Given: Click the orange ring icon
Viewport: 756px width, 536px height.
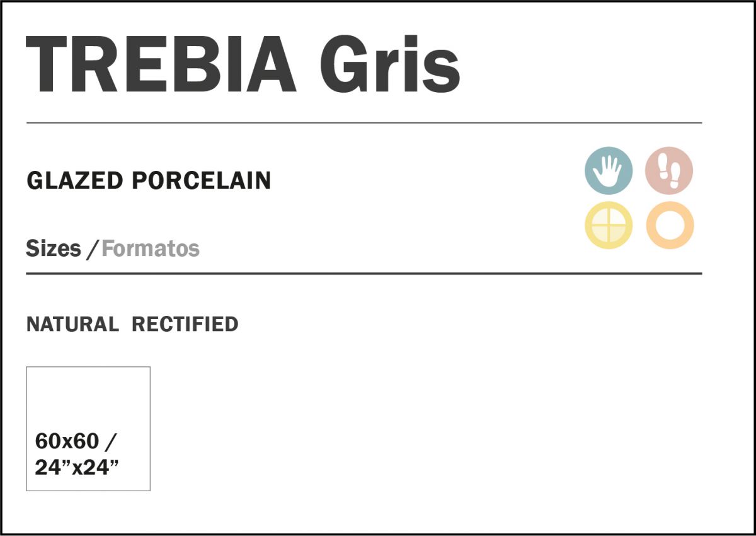Looking at the screenshot, I should pyautogui.click(x=669, y=225).
